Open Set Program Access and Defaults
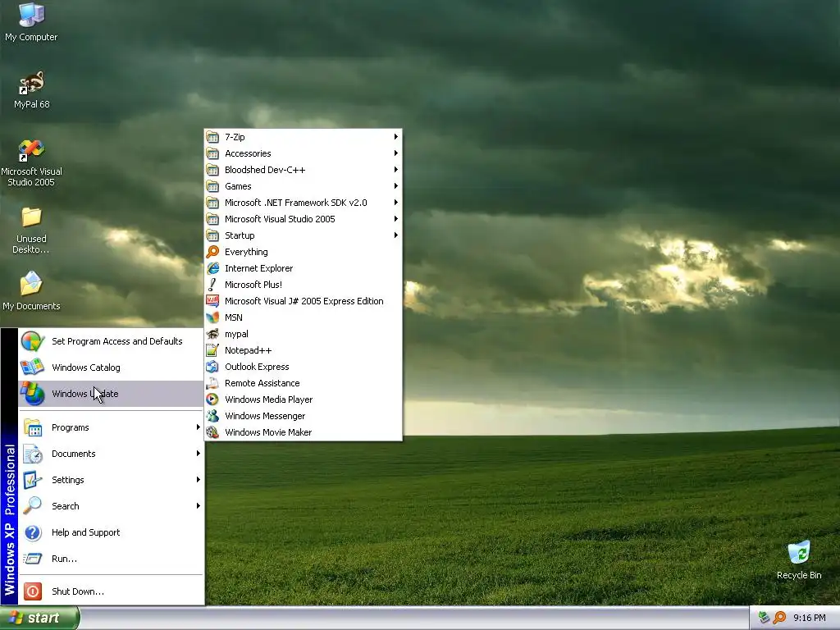Screen dimensions: 840x630 pyautogui.click(x=111, y=341)
